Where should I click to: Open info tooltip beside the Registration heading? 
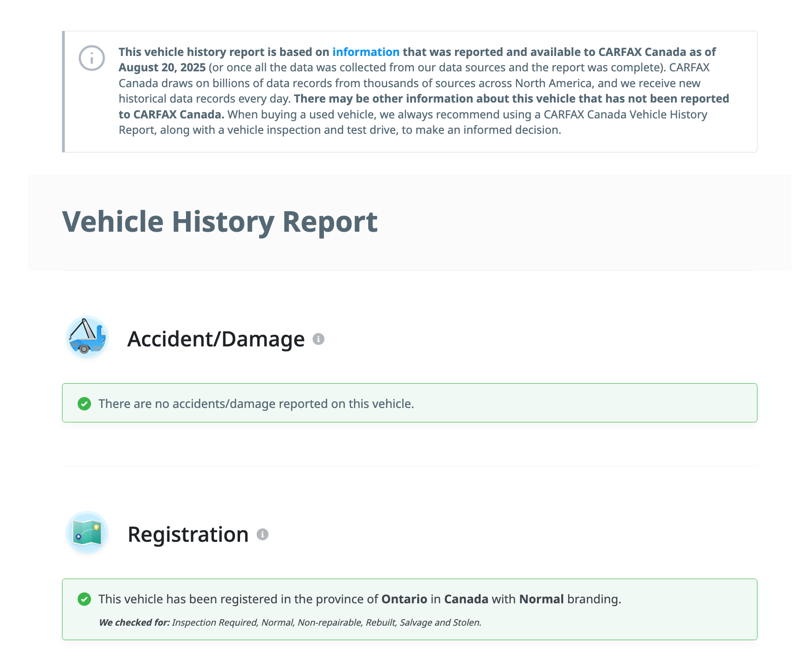(262, 534)
